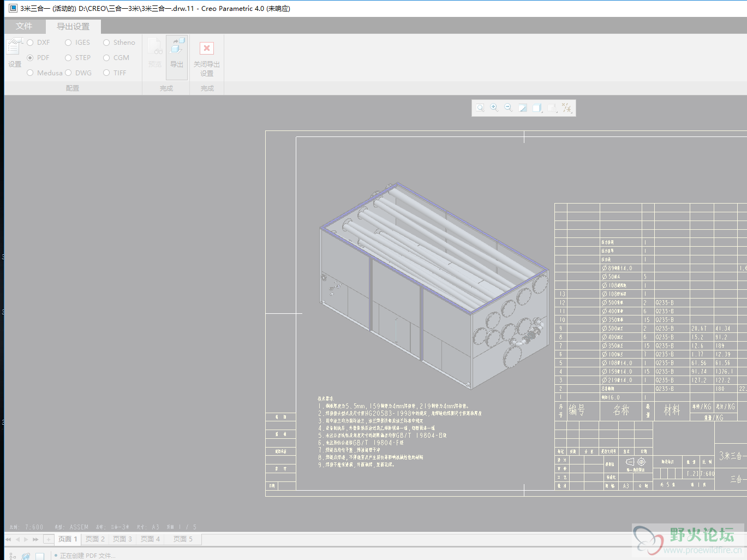This screenshot has width=747, height=560.
Task: Click the Zoom Out magnifier icon
Action: (509, 108)
